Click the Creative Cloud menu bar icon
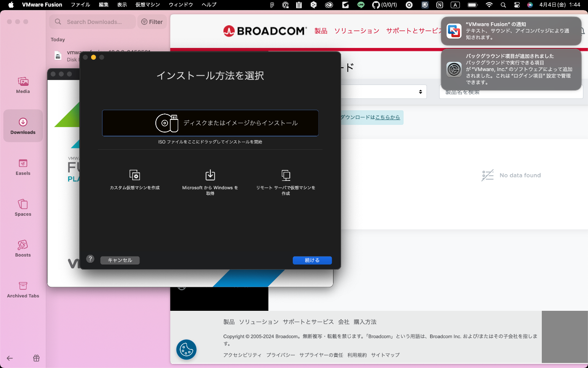This screenshot has height=368, width=588. tap(329, 5)
